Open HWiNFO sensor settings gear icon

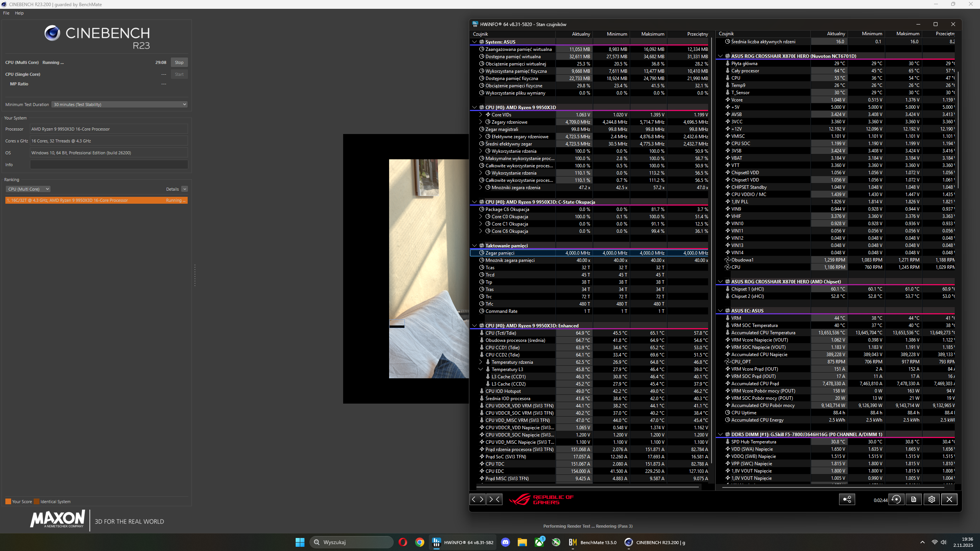pos(932,499)
